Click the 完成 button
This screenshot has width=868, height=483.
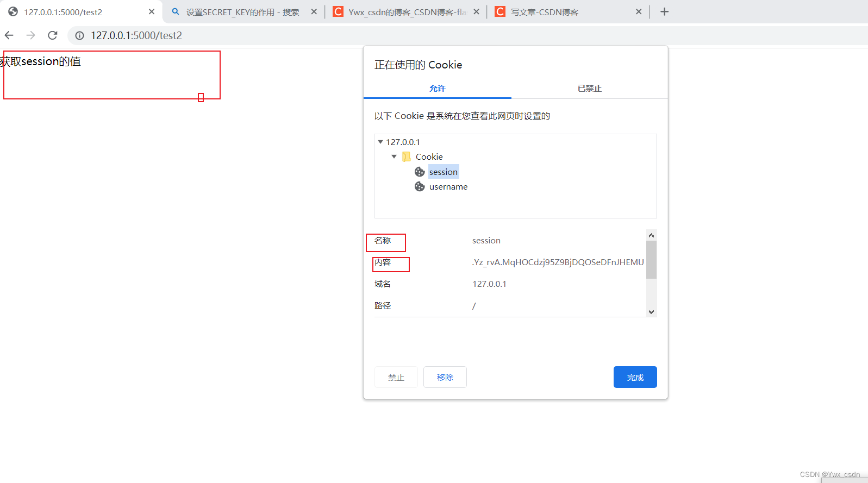pos(635,377)
